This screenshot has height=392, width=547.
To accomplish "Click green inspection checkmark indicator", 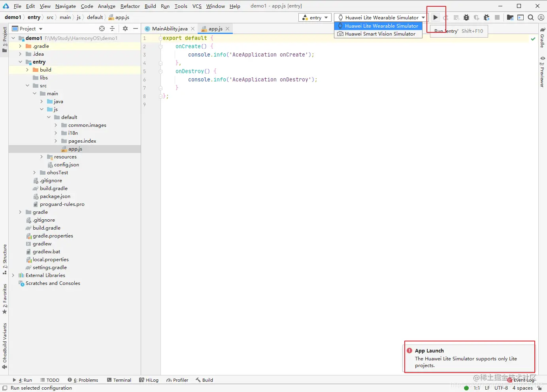I will click(x=533, y=39).
